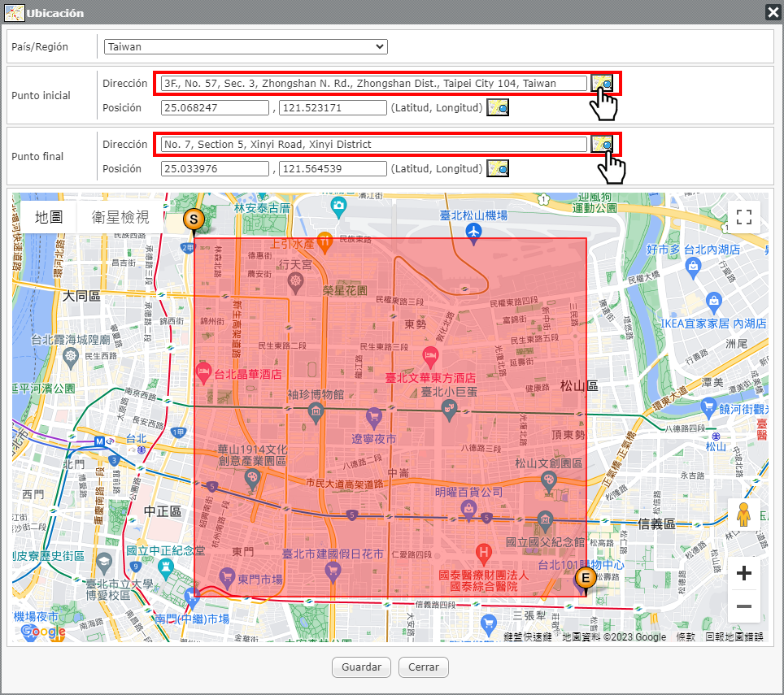The image size is (784, 695).
Task: Click the end latitude field 25.033976
Action: (215, 168)
